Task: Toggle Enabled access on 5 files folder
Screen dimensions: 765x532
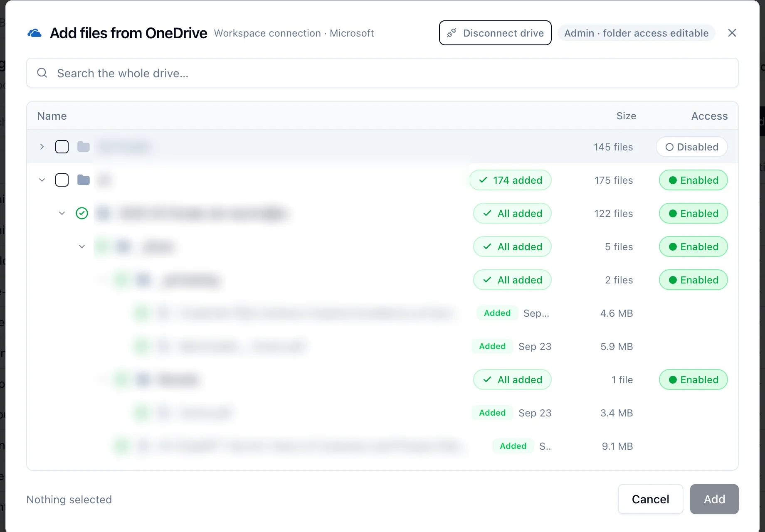Action: [693, 246]
